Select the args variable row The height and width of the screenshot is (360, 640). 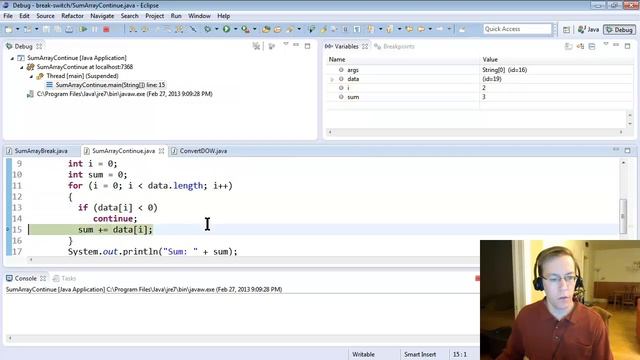480,70
